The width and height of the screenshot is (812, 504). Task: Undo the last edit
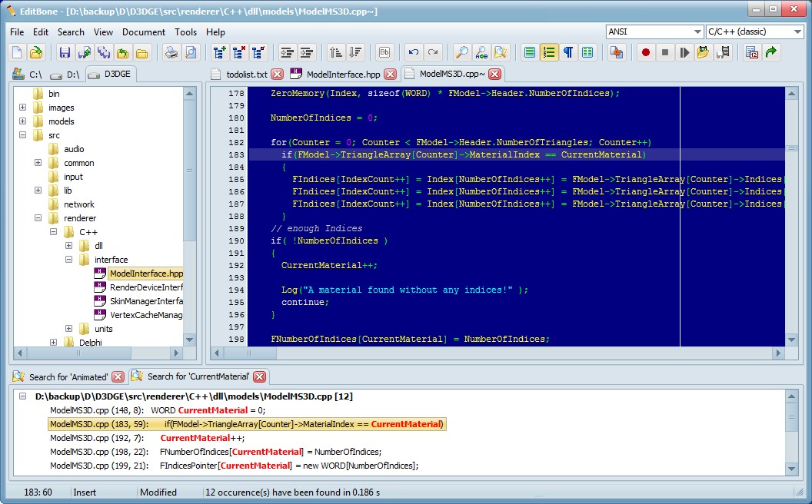click(x=413, y=52)
